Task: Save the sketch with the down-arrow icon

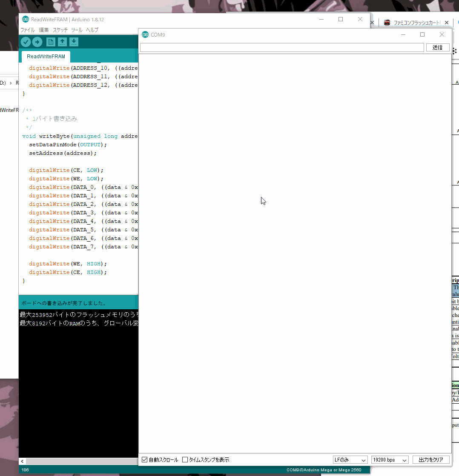Action: tap(74, 42)
